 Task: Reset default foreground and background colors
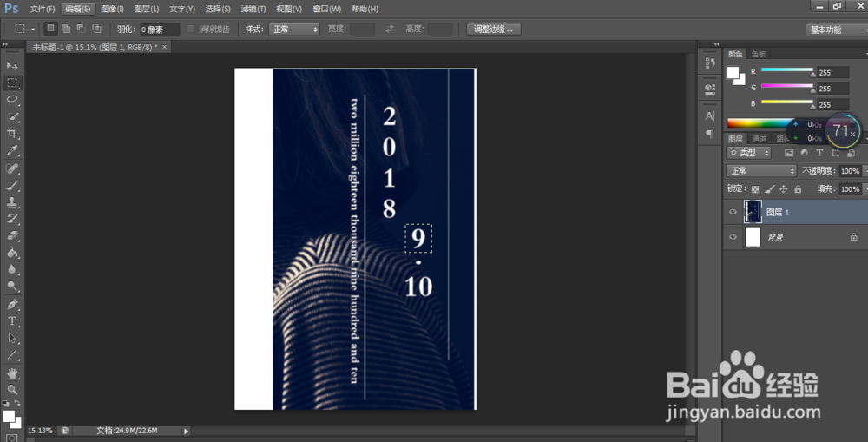point(6,403)
